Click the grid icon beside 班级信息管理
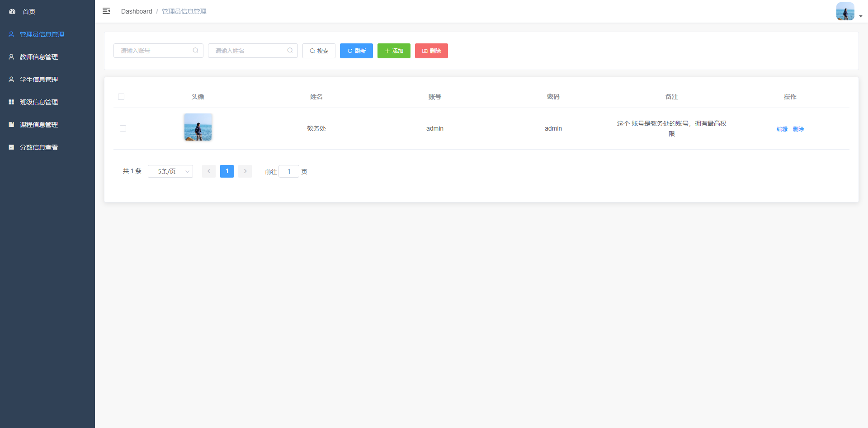The height and width of the screenshot is (428, 868). pos(11,102)
